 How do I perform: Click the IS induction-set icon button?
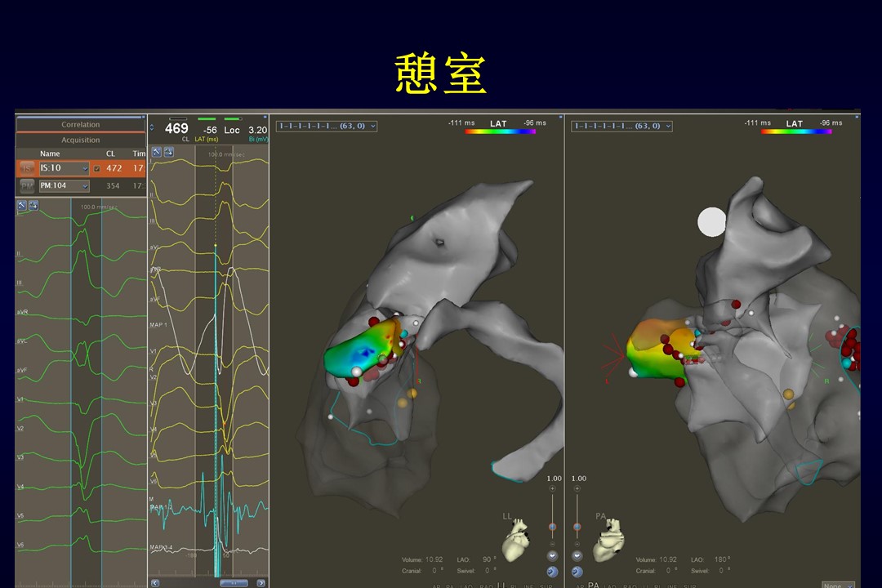coord(26,168)
